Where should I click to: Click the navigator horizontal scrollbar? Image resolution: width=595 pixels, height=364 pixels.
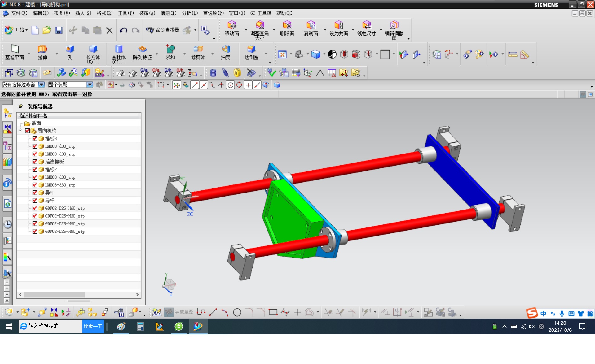click(54, 294)
